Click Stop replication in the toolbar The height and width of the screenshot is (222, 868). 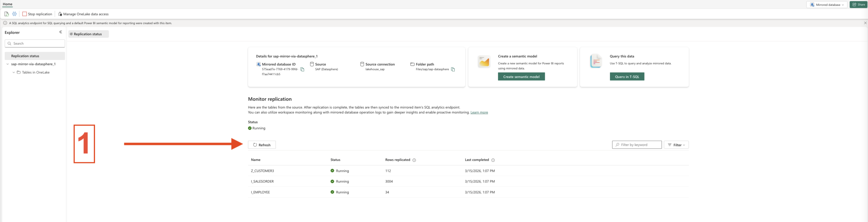click(x=37, y=14)
